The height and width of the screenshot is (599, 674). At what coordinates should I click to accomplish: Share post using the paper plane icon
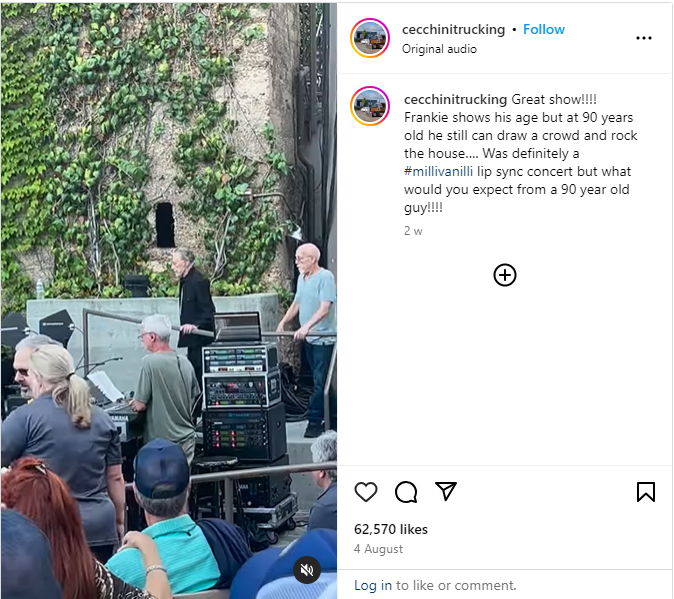446,491
